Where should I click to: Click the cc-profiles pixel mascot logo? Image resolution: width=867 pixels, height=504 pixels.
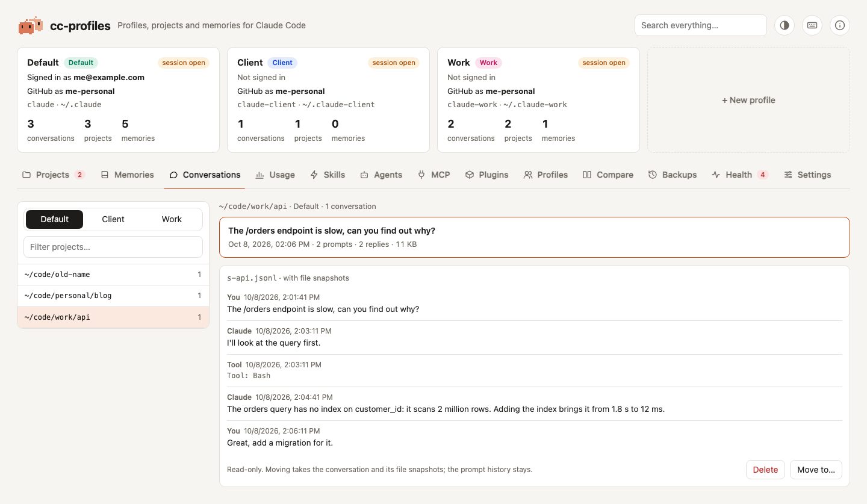point(31,25)
